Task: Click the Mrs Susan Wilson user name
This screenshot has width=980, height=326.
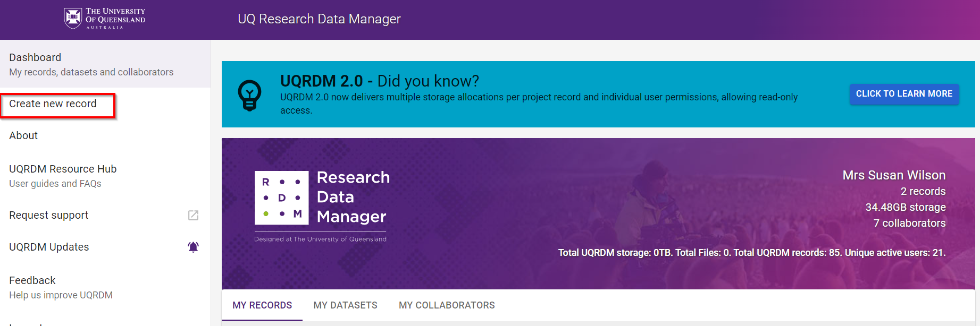Action: pyautogui.click(x=894, y=175)
